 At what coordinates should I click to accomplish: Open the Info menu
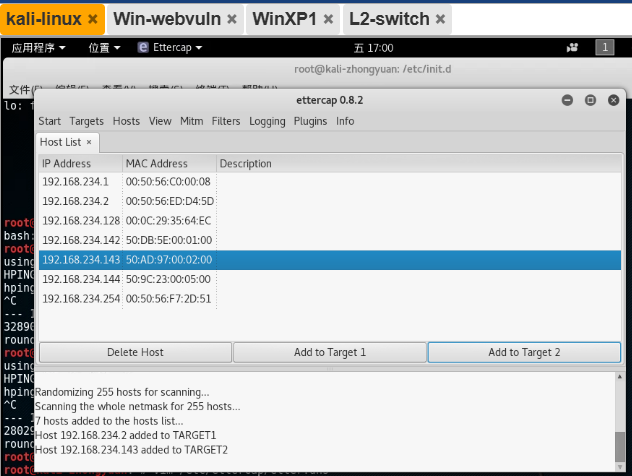pos(345,121)
